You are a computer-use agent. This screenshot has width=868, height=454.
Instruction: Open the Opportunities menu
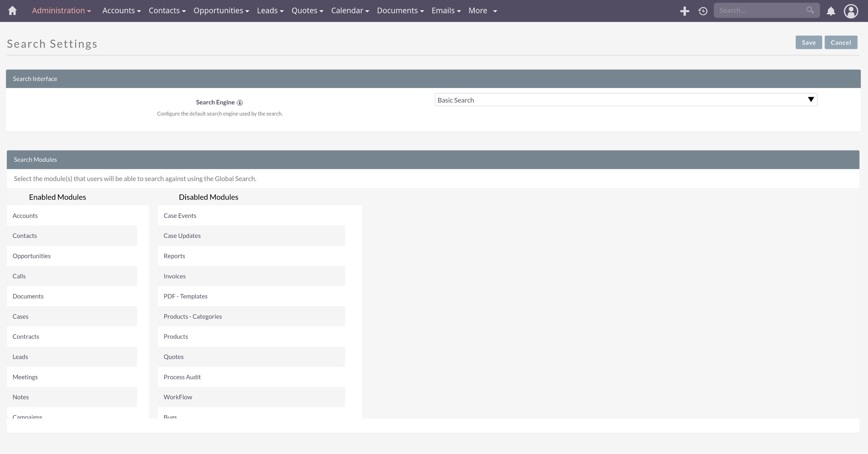(221, 11)
